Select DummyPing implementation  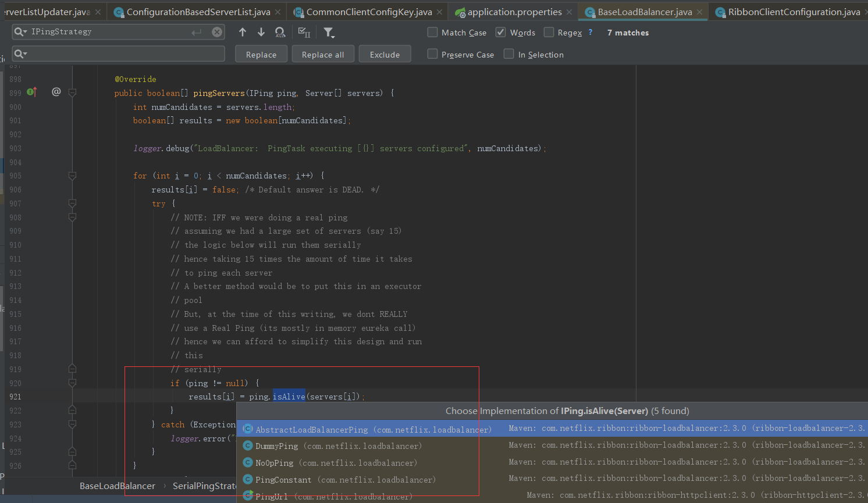point(552,446)
